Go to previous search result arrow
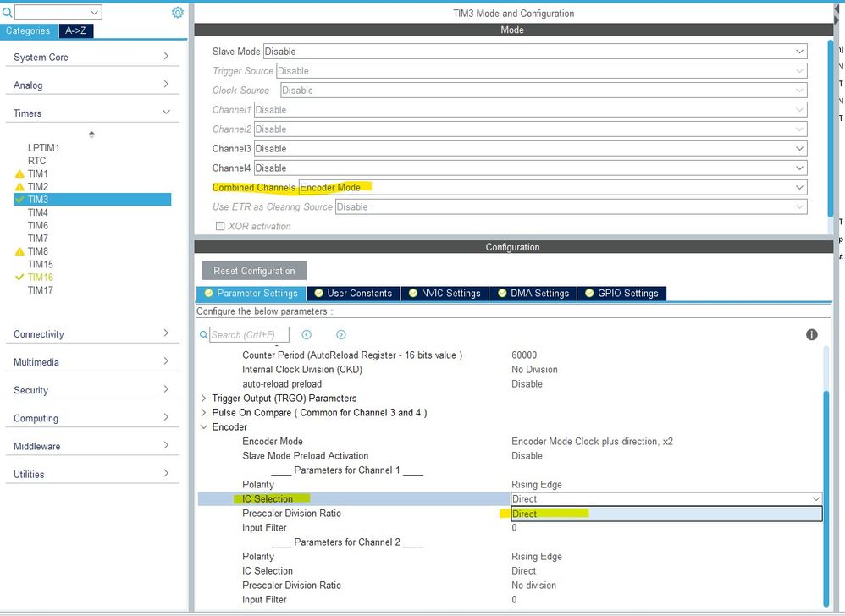 (x=307, y=334)
